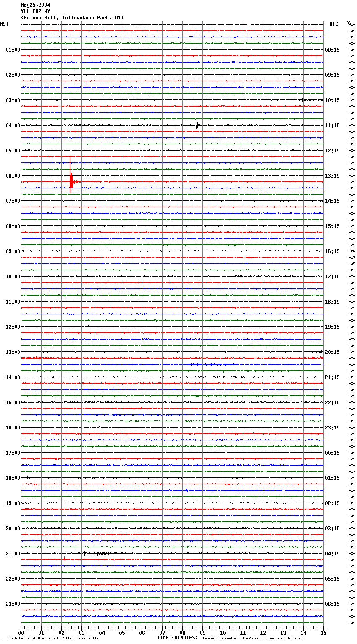This screenshot has width=357, height=644.
Task: Click the Holmes Hill, Yellowstone Park location title
Action: coord(72,18)
